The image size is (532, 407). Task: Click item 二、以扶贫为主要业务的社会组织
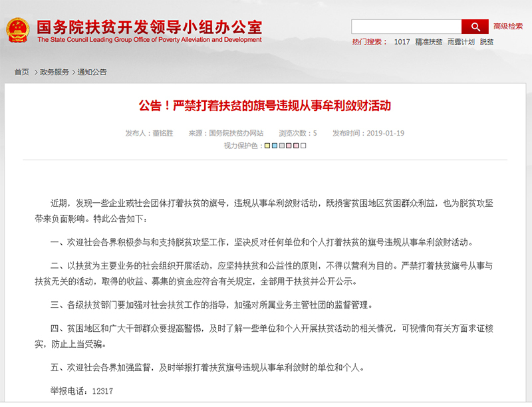pos(264,273)
